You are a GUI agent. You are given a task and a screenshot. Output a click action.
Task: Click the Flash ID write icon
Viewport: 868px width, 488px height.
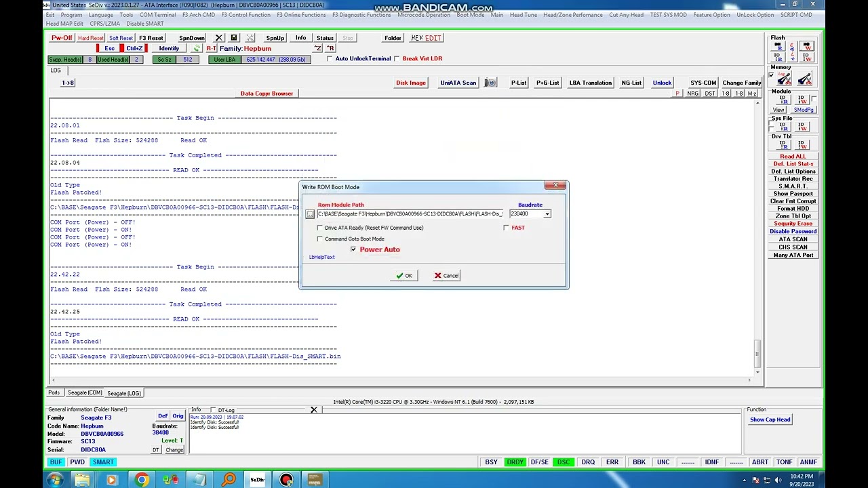[806, 58]
